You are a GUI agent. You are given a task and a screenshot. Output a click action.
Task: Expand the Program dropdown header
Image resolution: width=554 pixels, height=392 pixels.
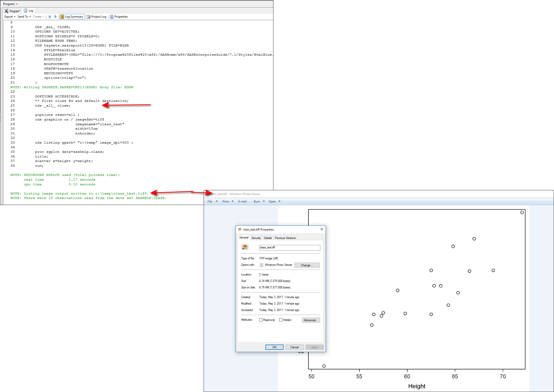[x=10, y=4]
